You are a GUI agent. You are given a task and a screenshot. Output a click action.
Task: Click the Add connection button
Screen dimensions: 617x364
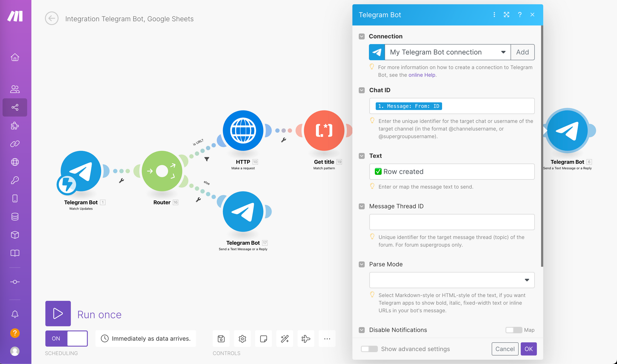523,52
